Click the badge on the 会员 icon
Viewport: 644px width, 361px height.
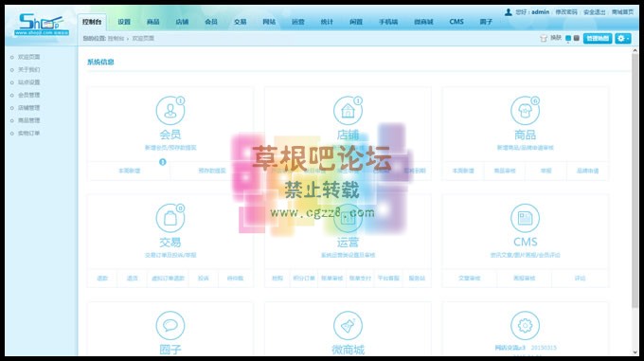180,100
